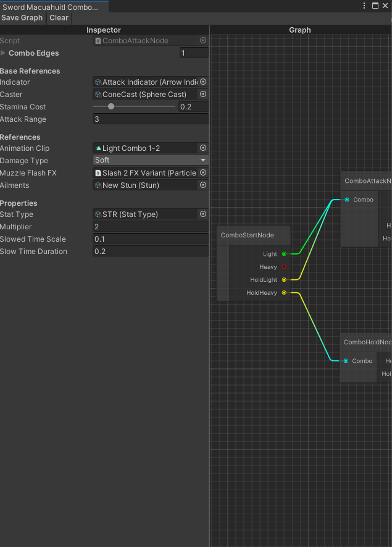
Task: Adjust the Stamina Cost slider handle
Action: click(111, 106)
